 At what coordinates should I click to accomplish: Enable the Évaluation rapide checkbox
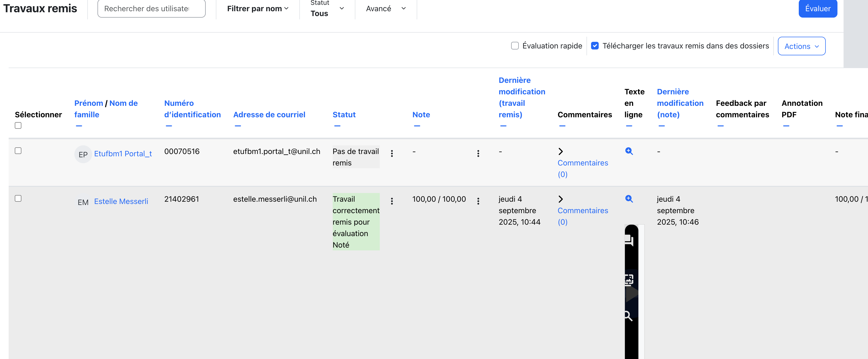tap(514, 46)
